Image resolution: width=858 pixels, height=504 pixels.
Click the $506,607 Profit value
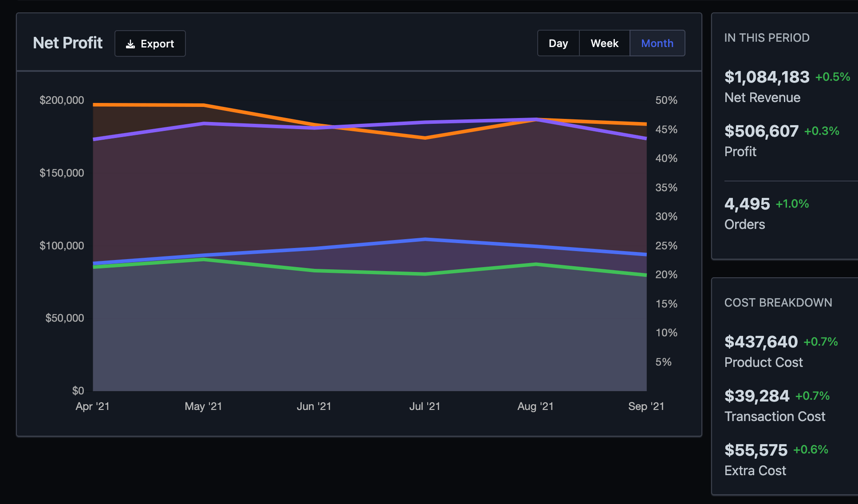pos(761,131)
